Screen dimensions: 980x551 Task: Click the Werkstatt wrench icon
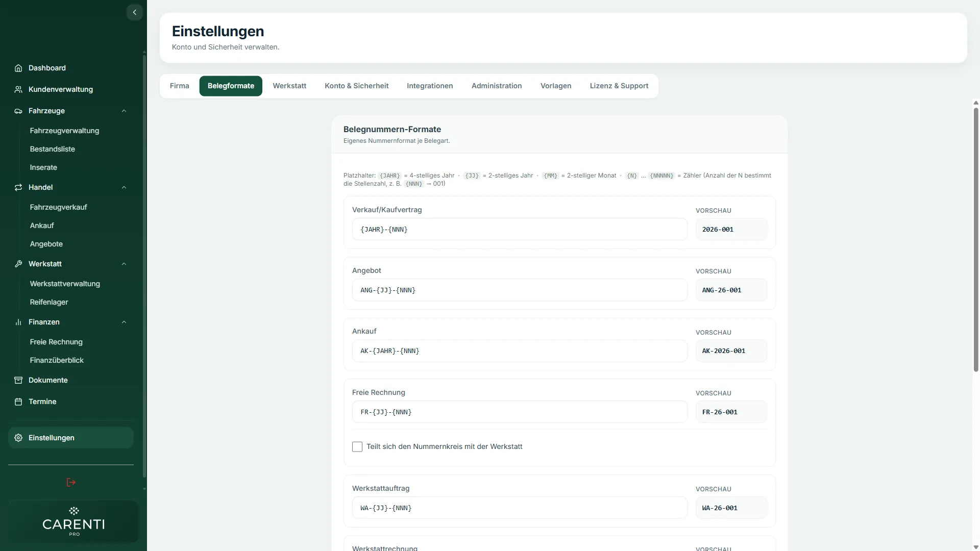(x=18, y=264)
